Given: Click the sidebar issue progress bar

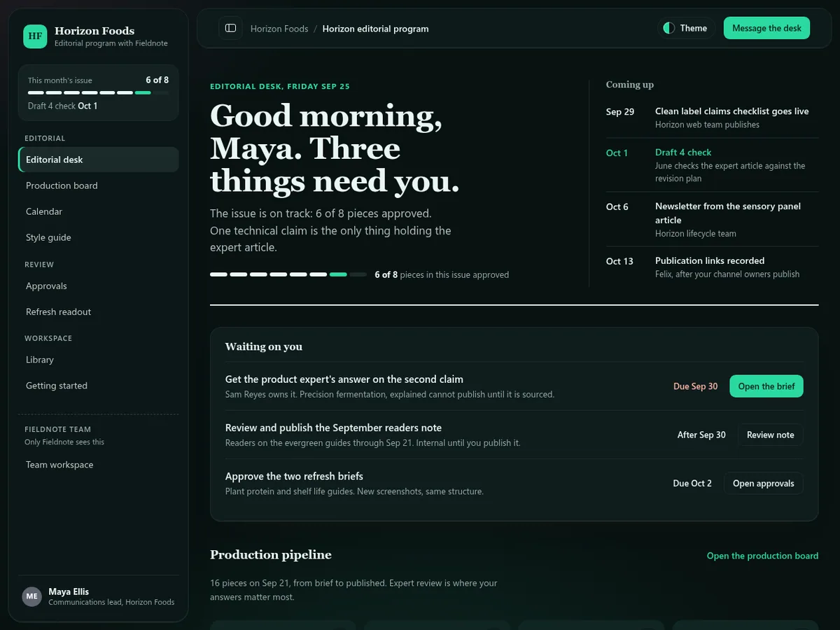Looking at the screenshot, I should coord(98,92).
